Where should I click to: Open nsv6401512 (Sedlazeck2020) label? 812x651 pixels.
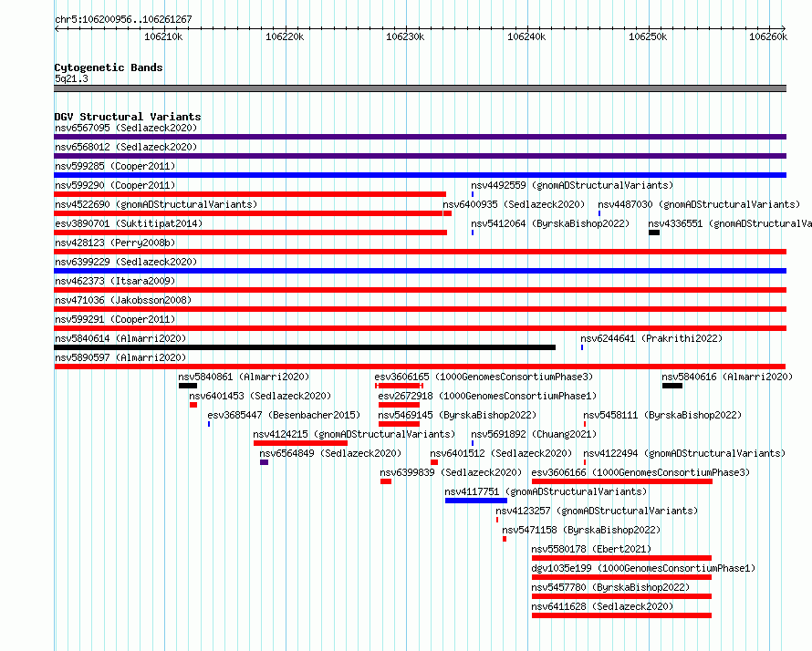(x=501, y=453)
